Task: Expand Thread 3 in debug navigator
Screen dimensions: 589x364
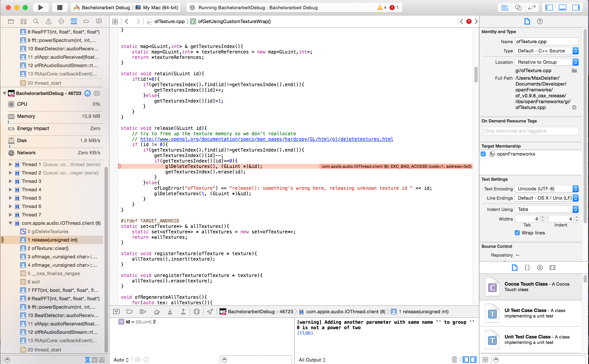Action: 10,181
